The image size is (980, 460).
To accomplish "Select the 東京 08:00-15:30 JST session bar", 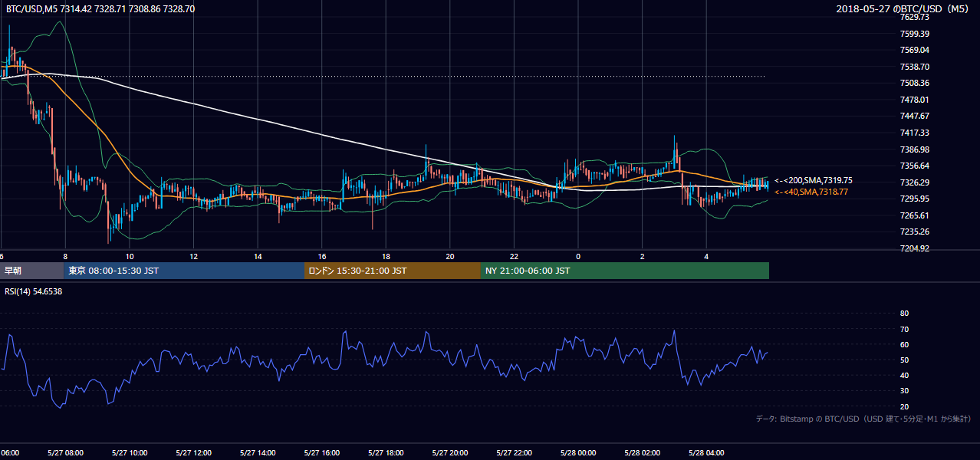I will (x=184, y=271).
